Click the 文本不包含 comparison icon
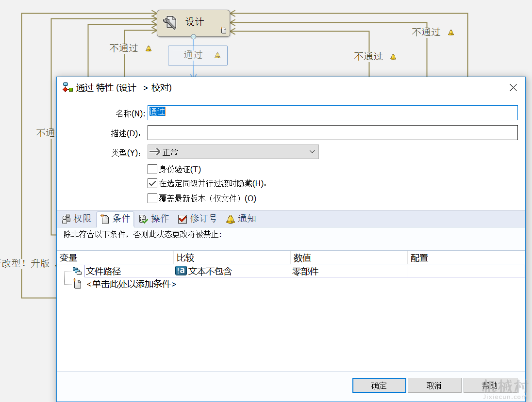Image resolution: width=532 pixels, height=402 pixels. pos(181,271)
